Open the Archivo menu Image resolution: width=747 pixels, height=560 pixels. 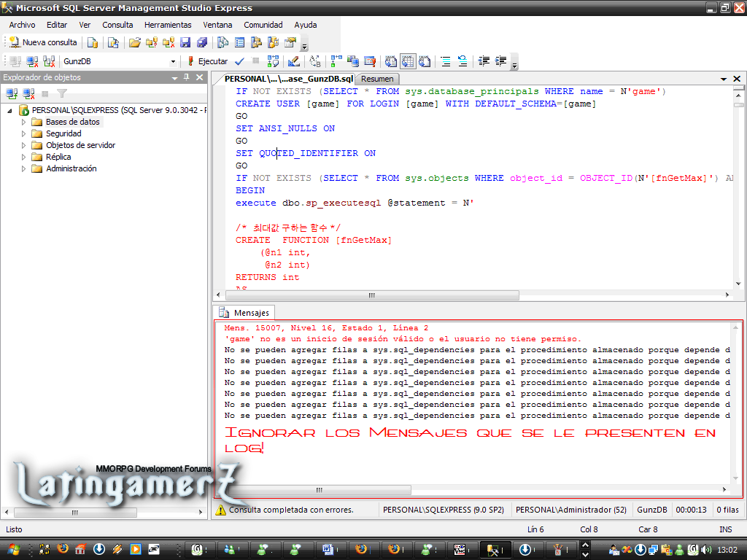pyautogui.click(x=22, y=25)
